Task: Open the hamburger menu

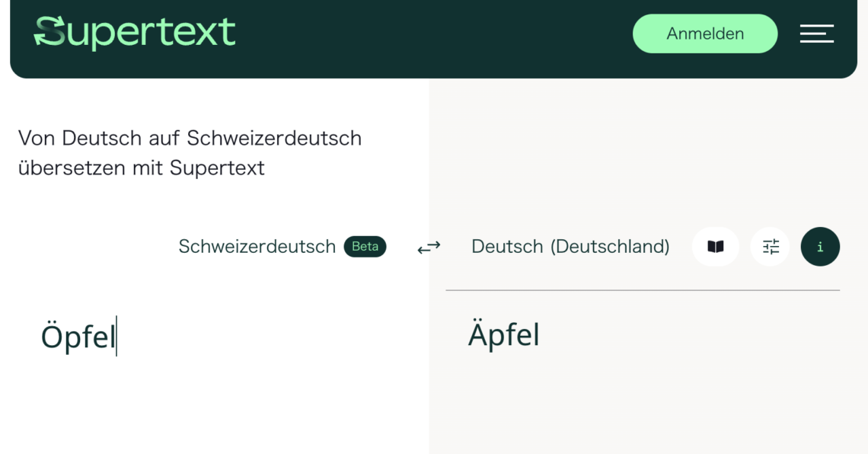Action: point(816,34)
